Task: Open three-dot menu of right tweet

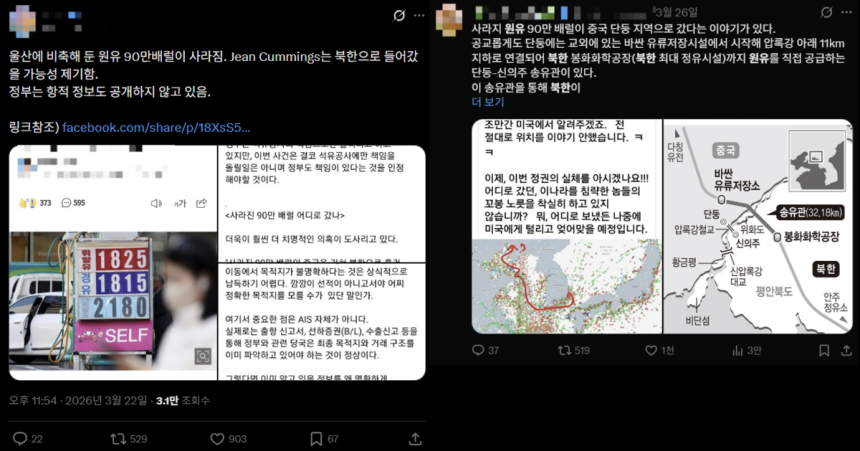Action: pyautogui.click(x=846, y=12)
